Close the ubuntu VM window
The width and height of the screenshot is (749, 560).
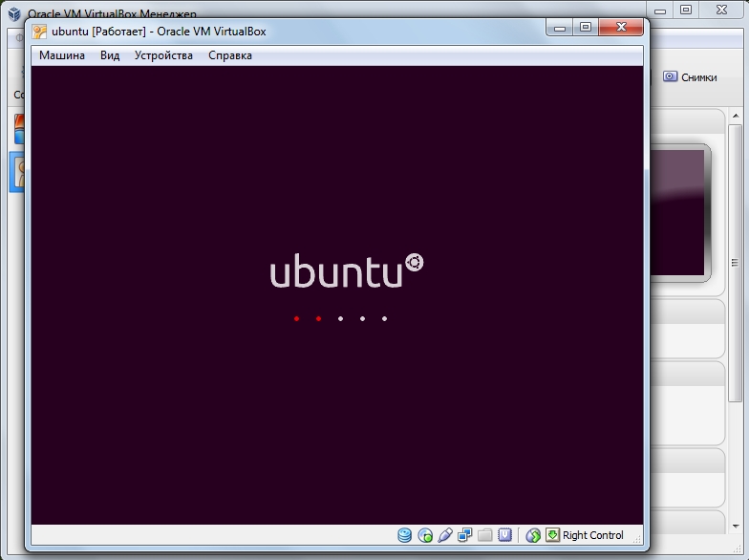pyautogui.click(x=621, y=28)
